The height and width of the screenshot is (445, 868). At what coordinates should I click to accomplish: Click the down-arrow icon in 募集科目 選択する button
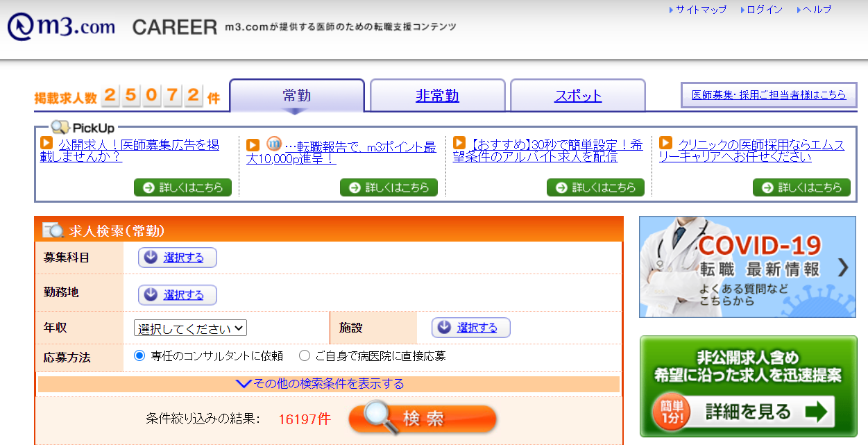tap(151, 258)
